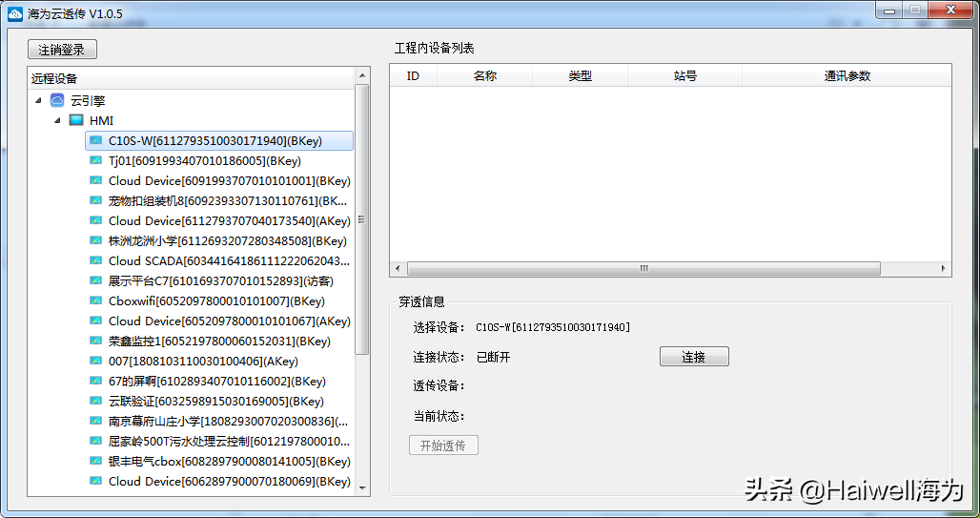The width and height of the screenshot is (980, 518).
Task: Select 银丰电气cbox device entry
Action: pyautogui.click(x=229, y=461)
